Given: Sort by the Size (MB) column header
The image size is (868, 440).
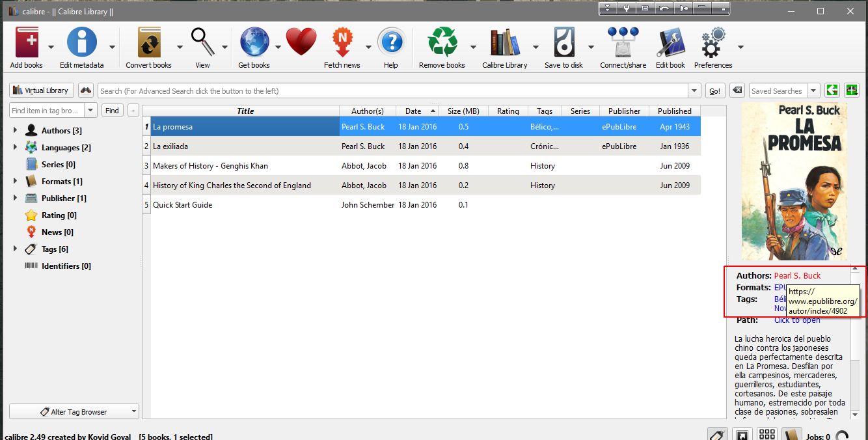Looking at the screenshot, I should coord(463,111).
